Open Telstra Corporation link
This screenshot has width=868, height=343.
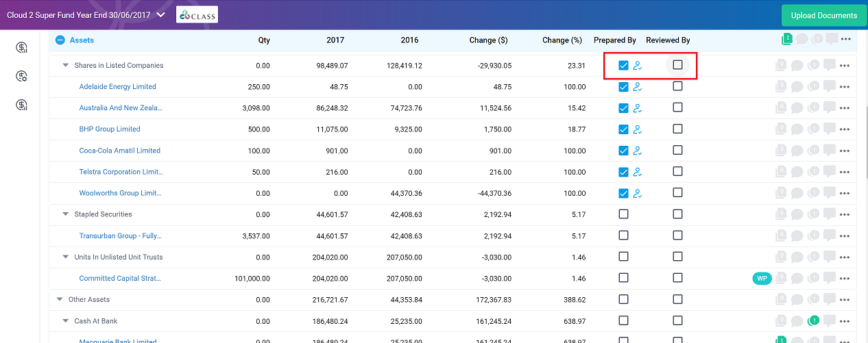[121, 172]
